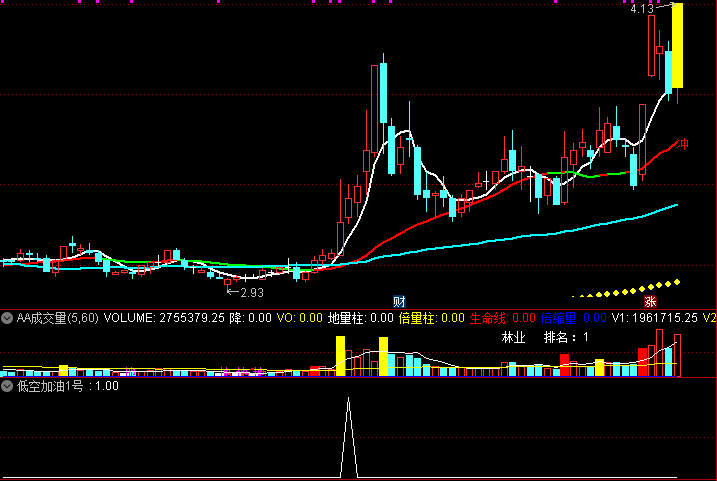Click the white signal spike in 低空加油1号 panel

[349, 437]
